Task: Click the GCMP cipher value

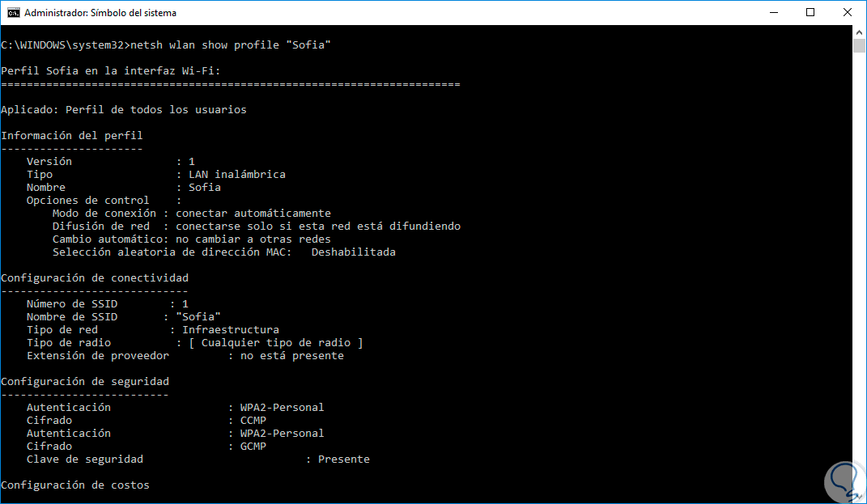Action: pyautogui.click(x=253, y=447)
